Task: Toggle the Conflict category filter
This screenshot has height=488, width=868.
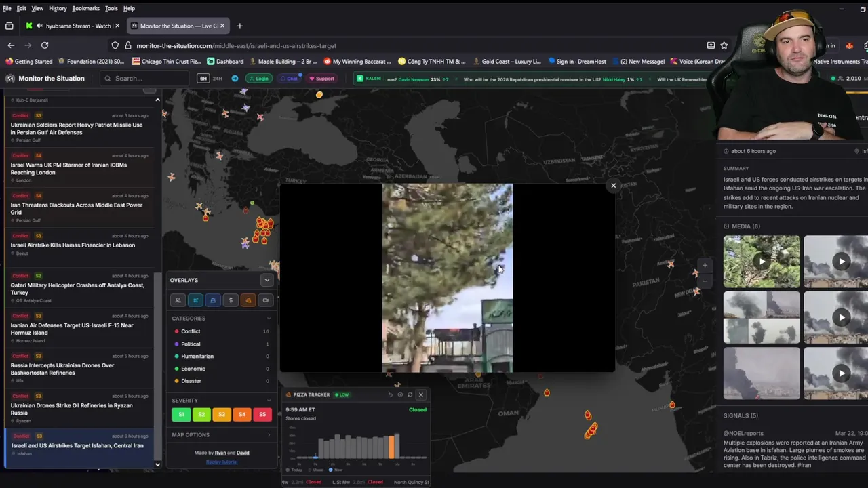Action: [x=221, y=331]
